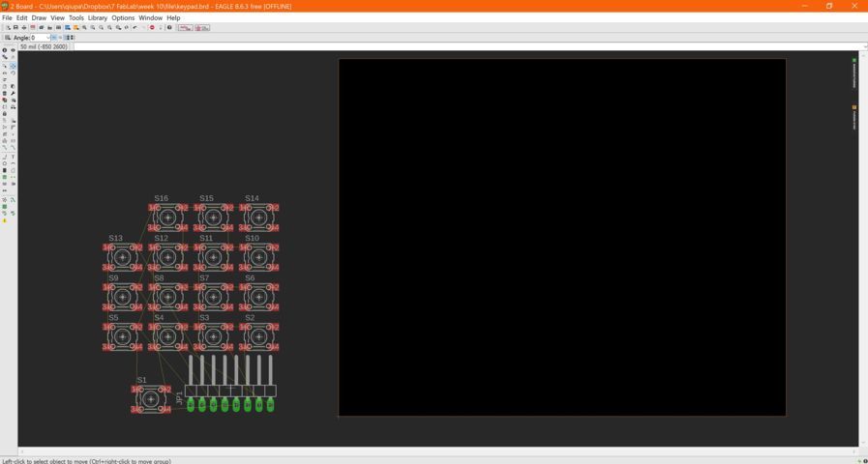Select switch S1 on the board
Screen dimensions: 868x464
[x=151, y=399]
